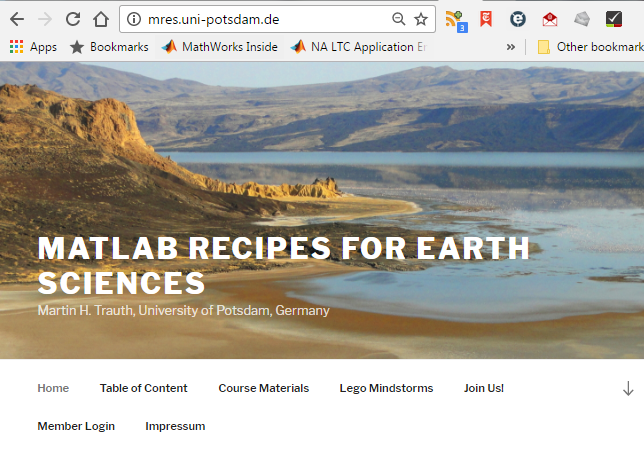The height and width of the screenshot is (449, 644).
Task: Open the RSS feed extension with badge 3
Action: 456,21
